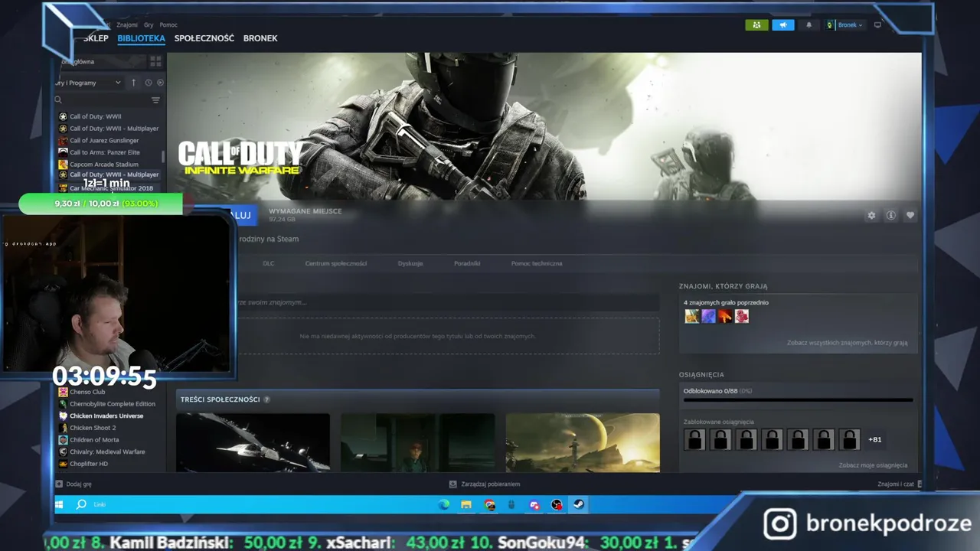980x551 pixels.
Task: Open Bronek account dropdown
Action: (x=845, y=25)
